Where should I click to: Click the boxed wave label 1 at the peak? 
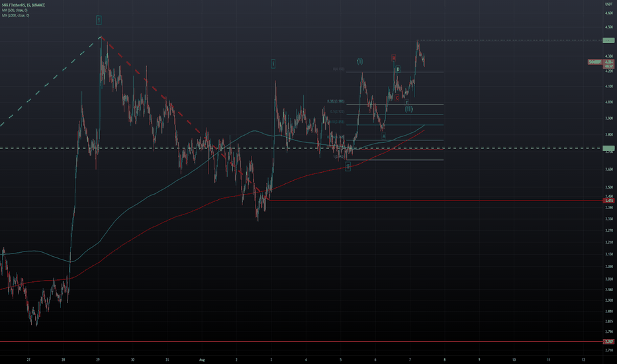99,20
